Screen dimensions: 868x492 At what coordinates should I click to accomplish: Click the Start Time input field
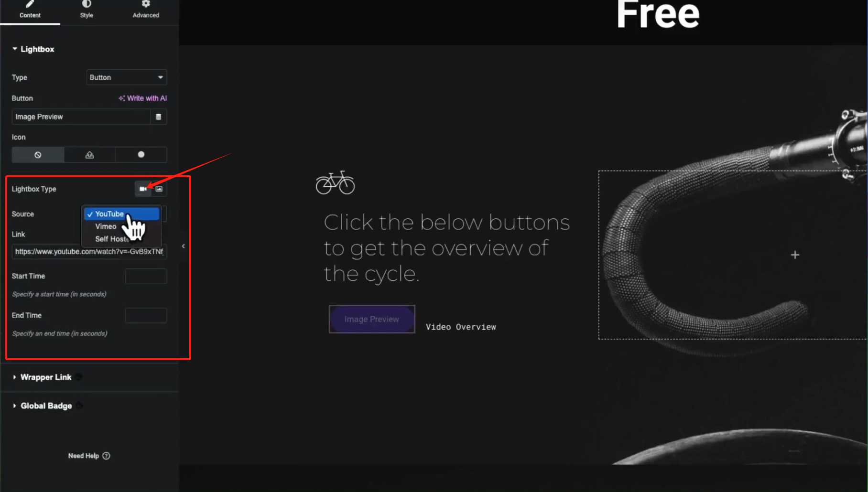146,276
